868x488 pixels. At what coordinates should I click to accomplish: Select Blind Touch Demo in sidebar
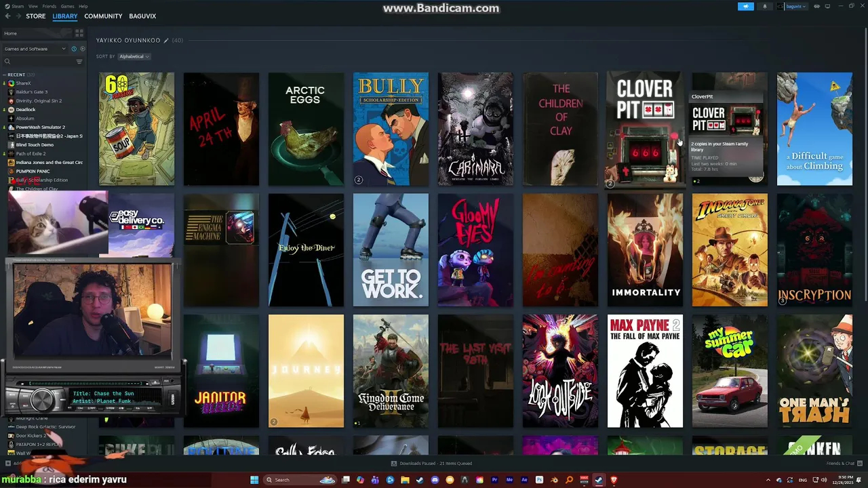pyautogui.click(x=35, y=144)
